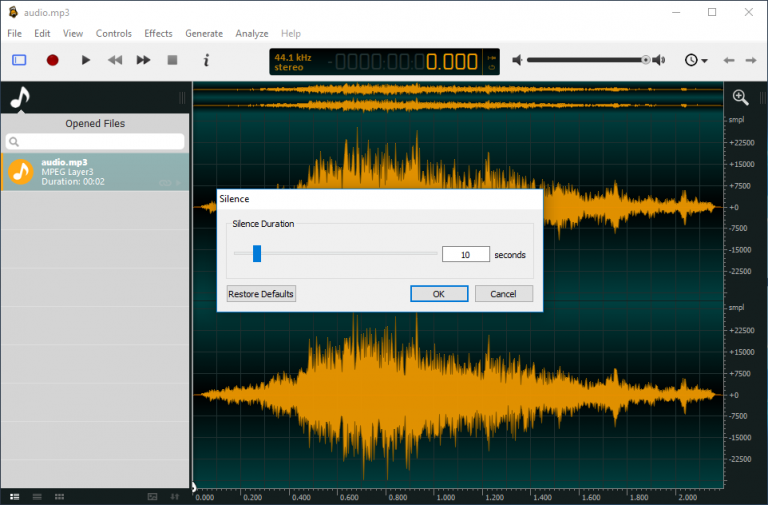Click the redo right arrow icon

751,60
